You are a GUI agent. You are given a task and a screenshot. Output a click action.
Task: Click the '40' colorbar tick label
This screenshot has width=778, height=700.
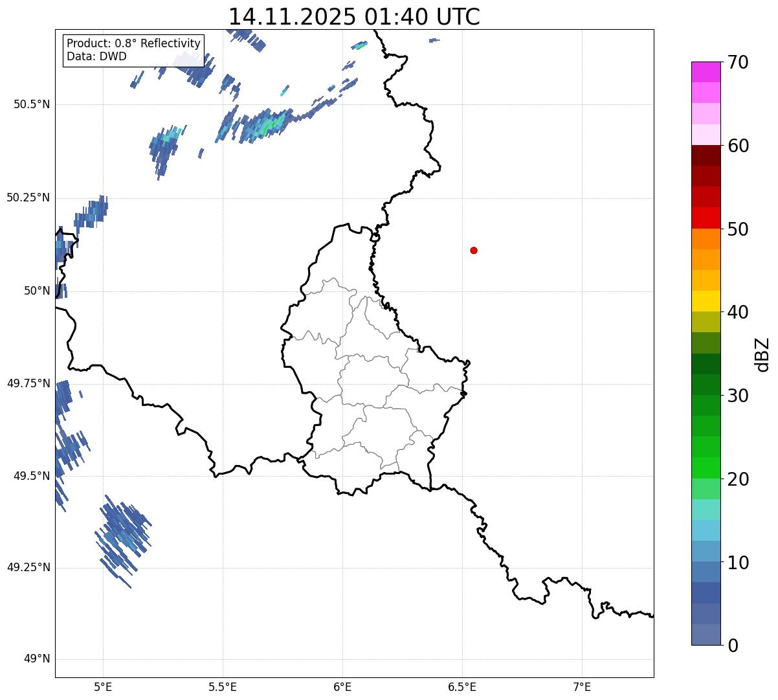pyautogui.click(x=738, y=313)
